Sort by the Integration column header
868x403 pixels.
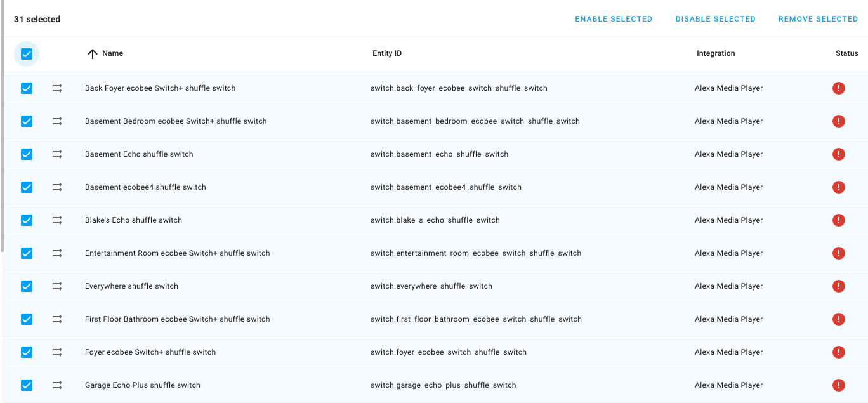(x=716, y=53)
